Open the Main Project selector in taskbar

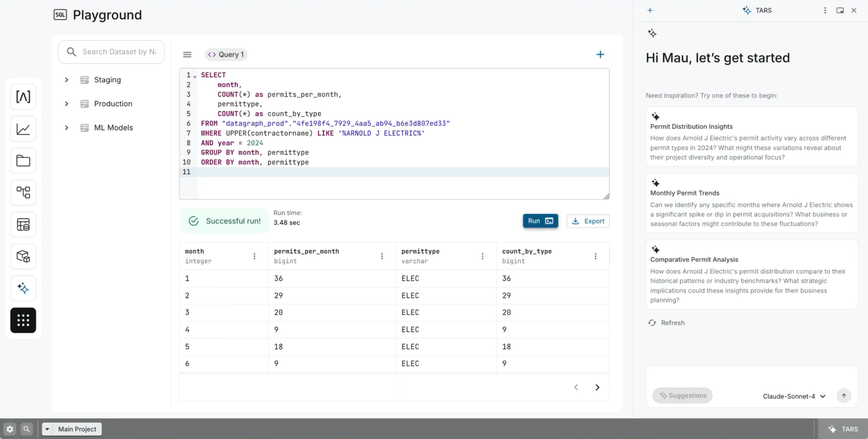coord(72,429)
